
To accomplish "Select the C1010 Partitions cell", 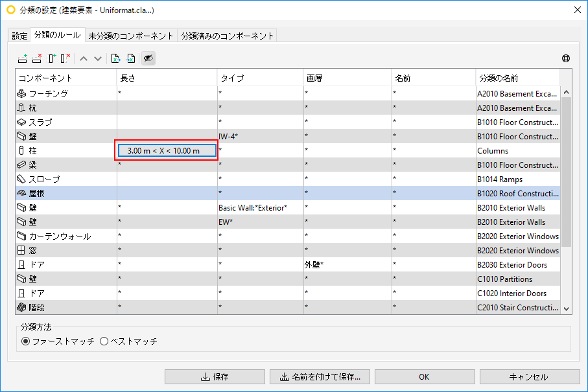I will (x=518, y=279).
